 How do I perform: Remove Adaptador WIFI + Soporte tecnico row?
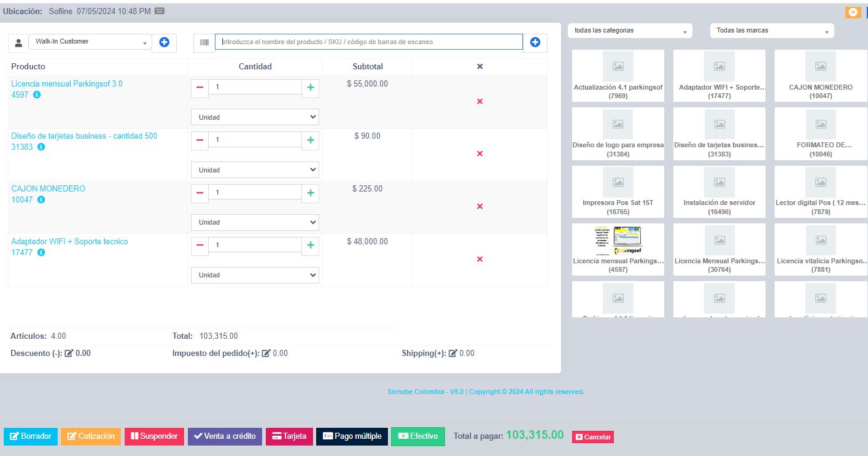480,259
